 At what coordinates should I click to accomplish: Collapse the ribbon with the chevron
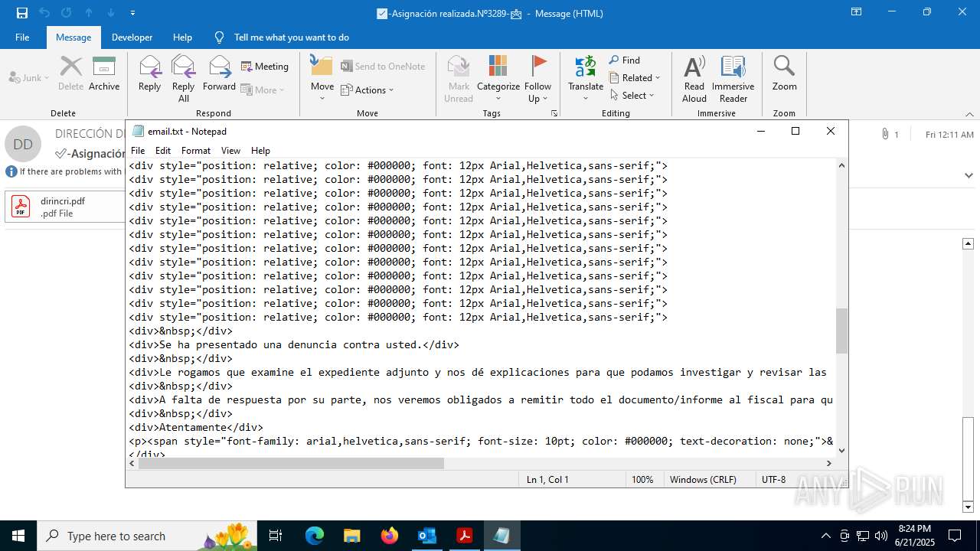point(969,113)
